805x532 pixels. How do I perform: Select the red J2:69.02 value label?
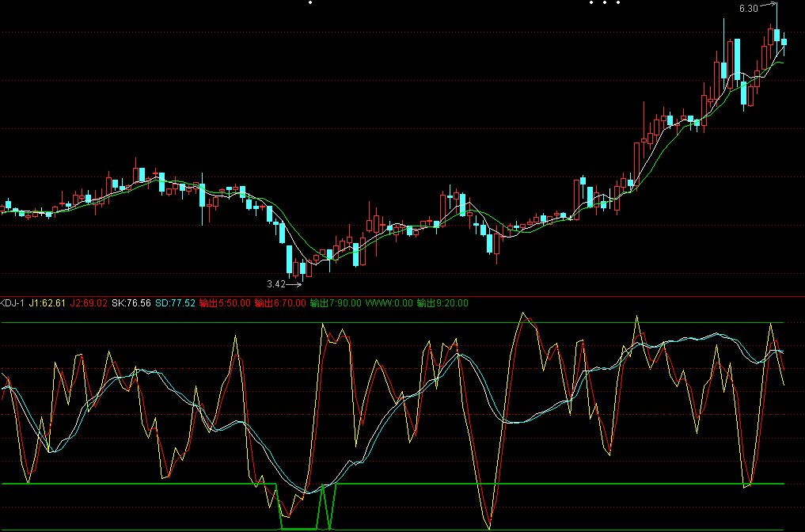point(89,302)
